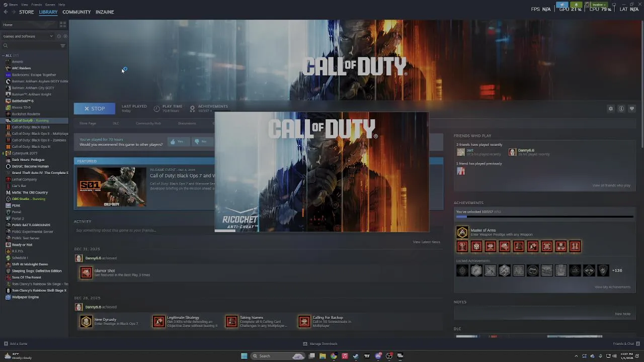Image resolution: width=644 pixels, height=362 pixels.
Task: Go to the COMMUNITY tab
Action: (76, 12)
